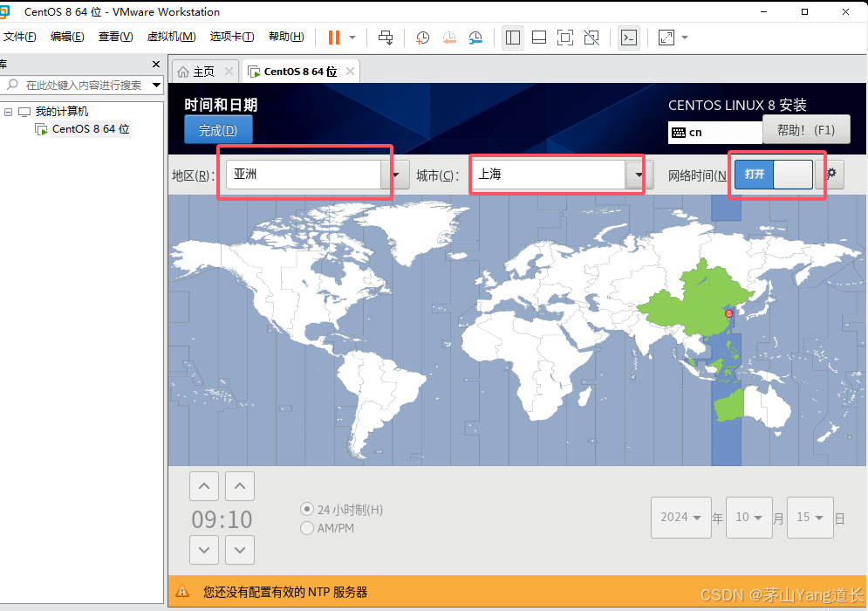
Task: Open the 虚拟机(M) menu
Action: click(x=171, y=37)
